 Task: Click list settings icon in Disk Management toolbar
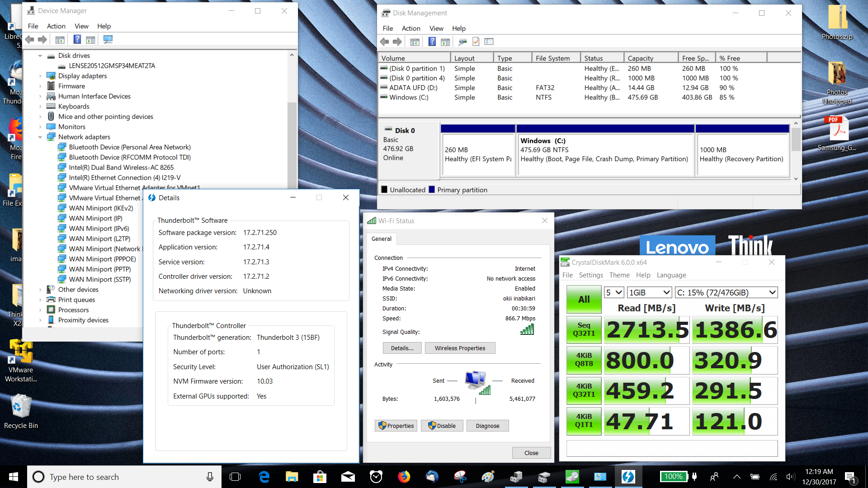(x=489, y=42)
